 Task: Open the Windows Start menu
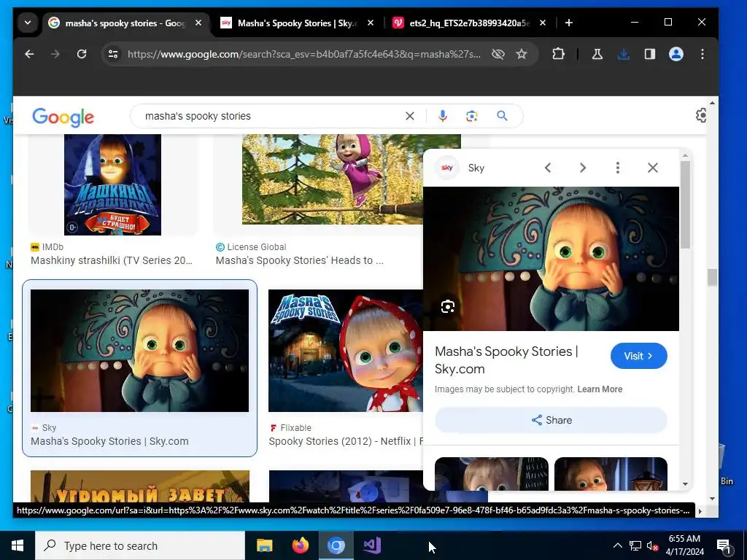(18, 545)
